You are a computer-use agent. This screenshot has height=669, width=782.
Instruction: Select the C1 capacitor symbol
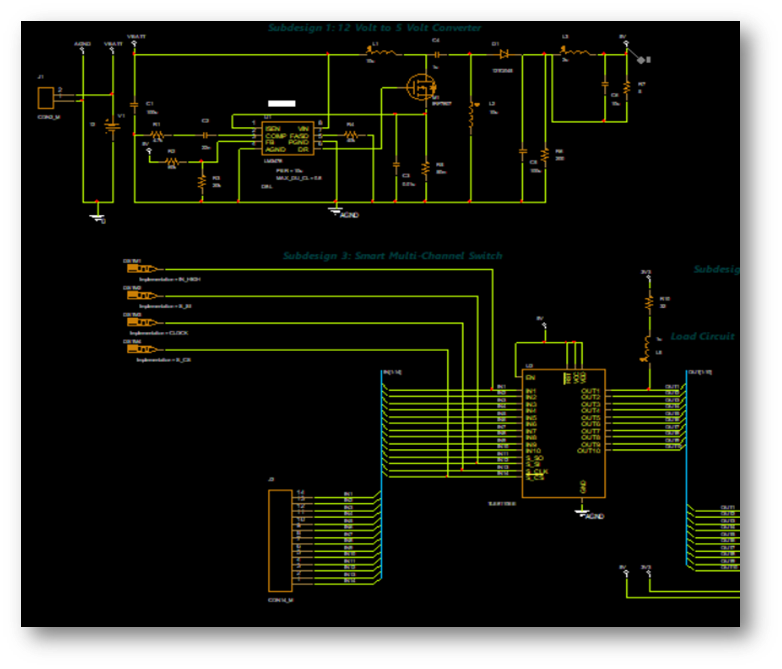pyautogui.click(x=135, y=108)
